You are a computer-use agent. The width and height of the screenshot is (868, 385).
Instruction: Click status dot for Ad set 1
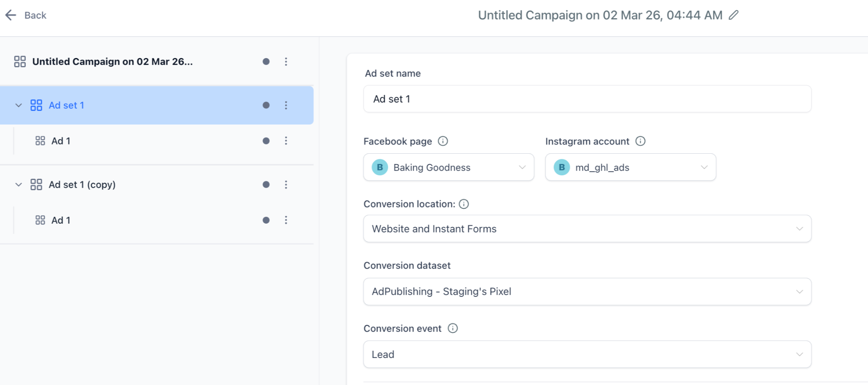[x=266, y=105]
